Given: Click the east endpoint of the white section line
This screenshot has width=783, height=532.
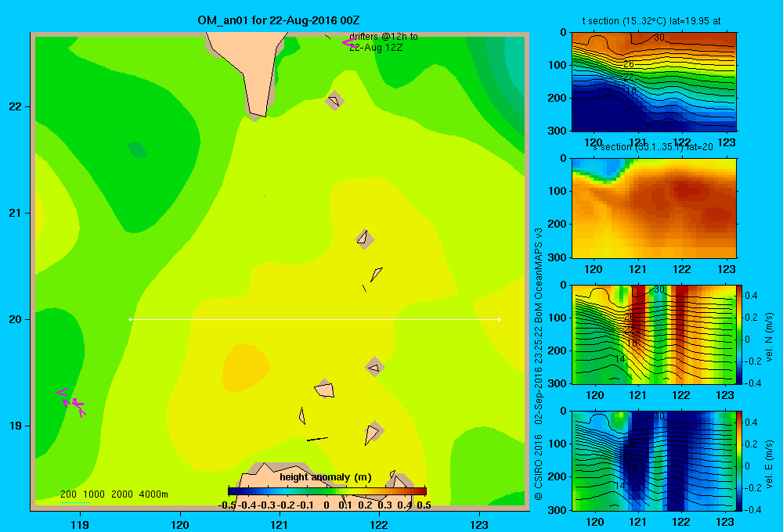Looking at the screenshot, I should [500, 319].
